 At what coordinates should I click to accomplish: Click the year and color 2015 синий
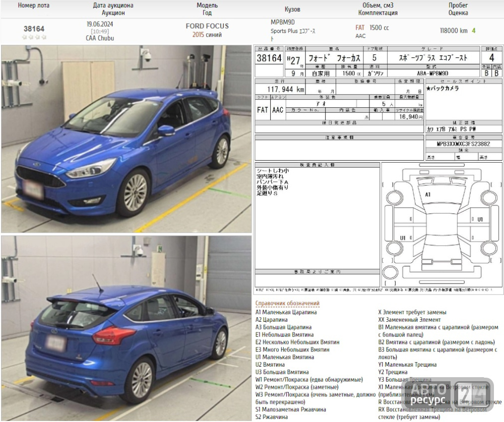[207, 35]
